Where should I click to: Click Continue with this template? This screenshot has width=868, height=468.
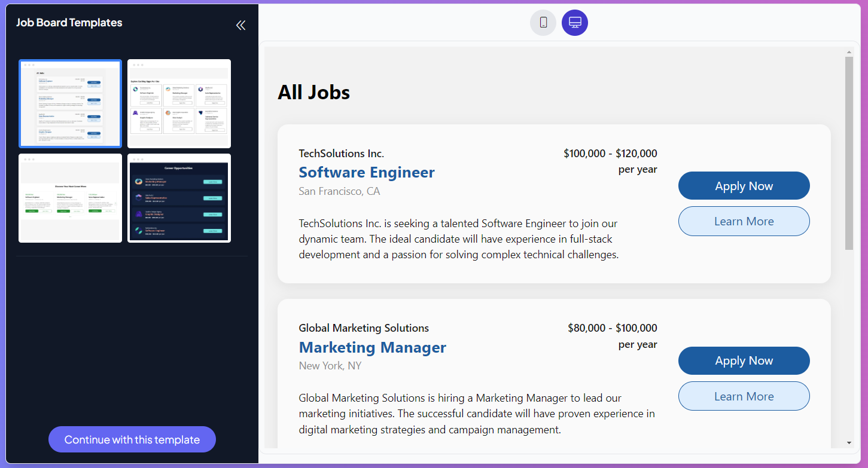pyautogui.click(x=132, y=439)
